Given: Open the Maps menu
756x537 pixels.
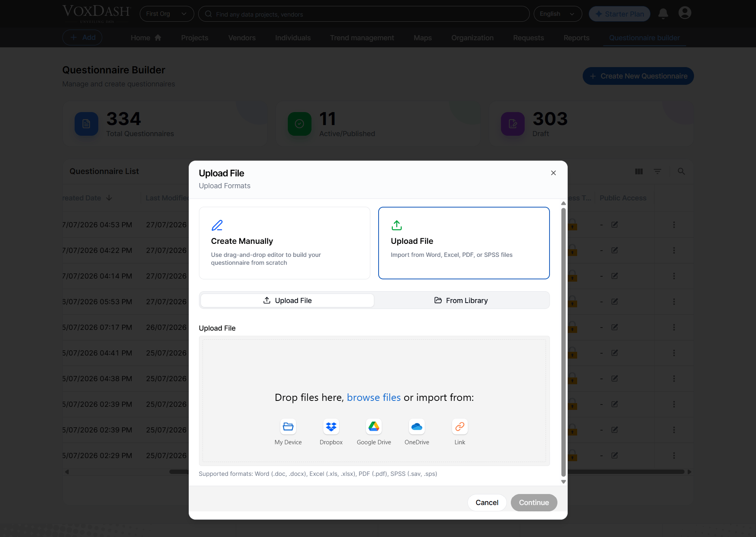Looking at the screenshot, I should (x=422, y=37).
